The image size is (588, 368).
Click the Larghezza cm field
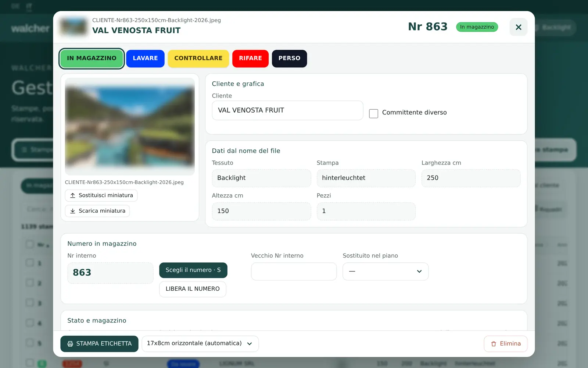pos(471,178)
